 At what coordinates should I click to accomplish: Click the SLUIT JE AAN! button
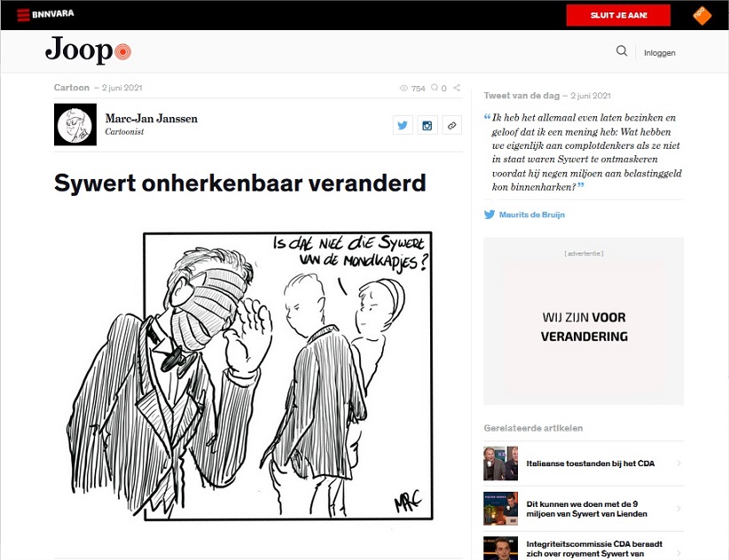(x=618, y=15)
